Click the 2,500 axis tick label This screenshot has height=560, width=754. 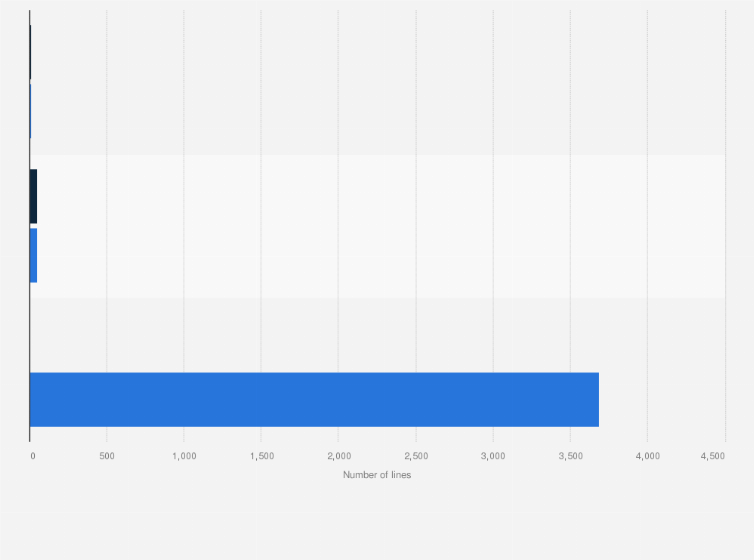416,456
